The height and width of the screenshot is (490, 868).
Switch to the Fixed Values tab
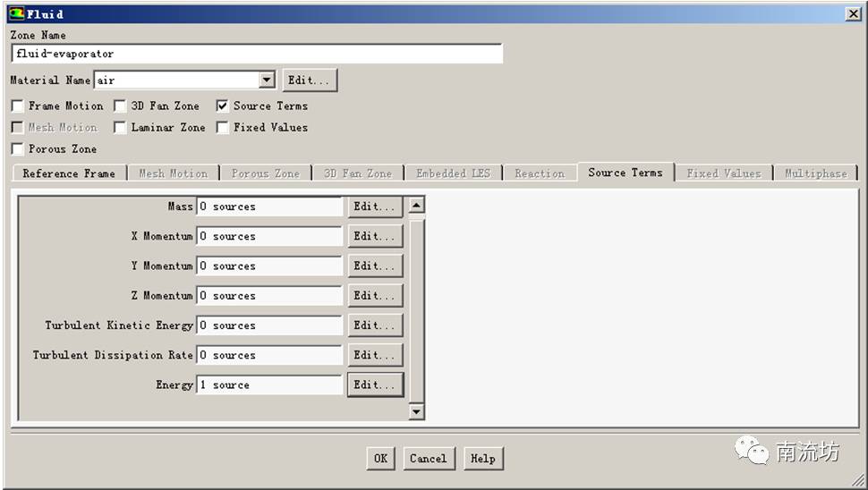click(724, 173)
